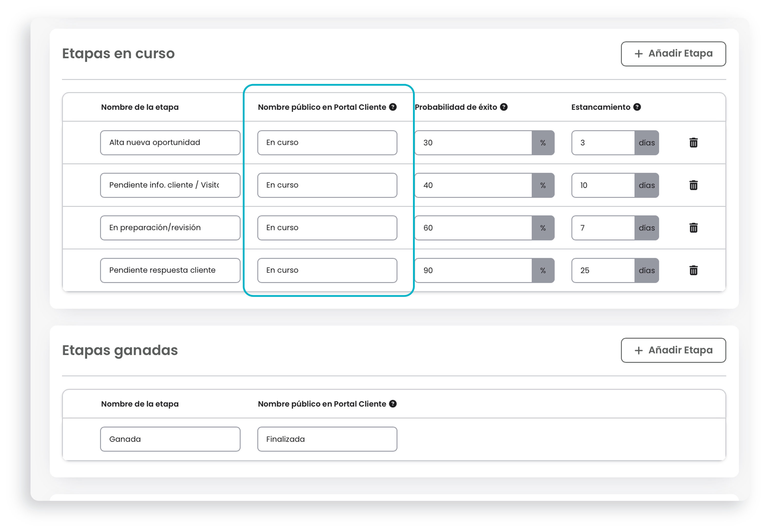Click Nombre de la etapa header in Etapas ganadas
Viewport: 767px width, 532px height.
coord(140,404)
